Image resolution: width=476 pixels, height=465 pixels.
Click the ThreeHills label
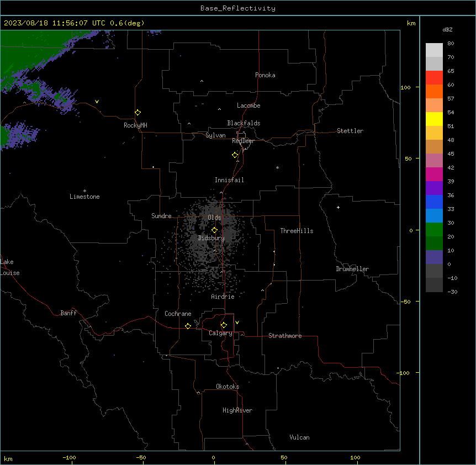coord(297,231)
